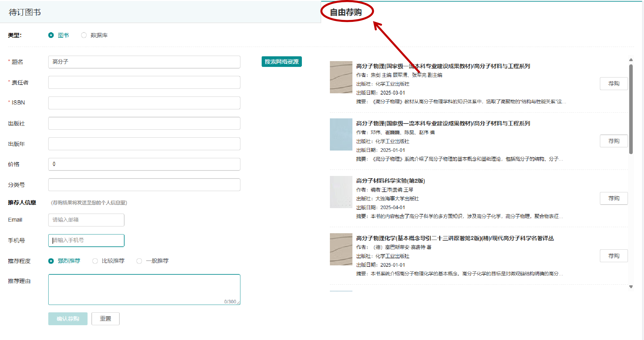This screenshot has height=340, width=644.
Task: Choose 强烈推荐 recommendation level
Action: [x=51, y=261]
